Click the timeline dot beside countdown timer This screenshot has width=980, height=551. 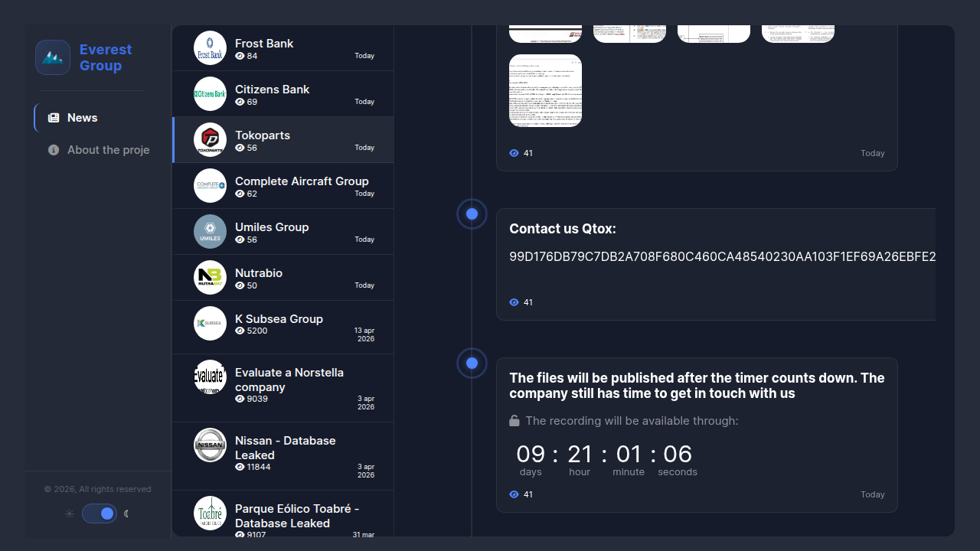[472, 364]
